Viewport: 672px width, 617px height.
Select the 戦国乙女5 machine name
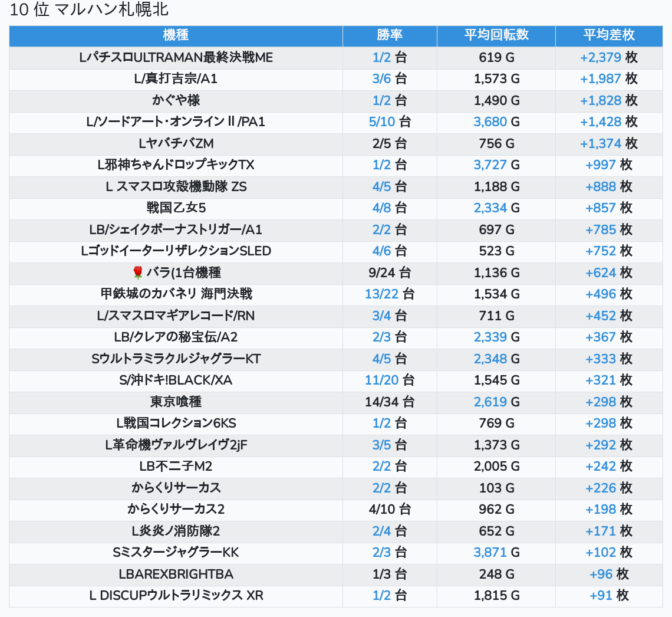(176, 208)
